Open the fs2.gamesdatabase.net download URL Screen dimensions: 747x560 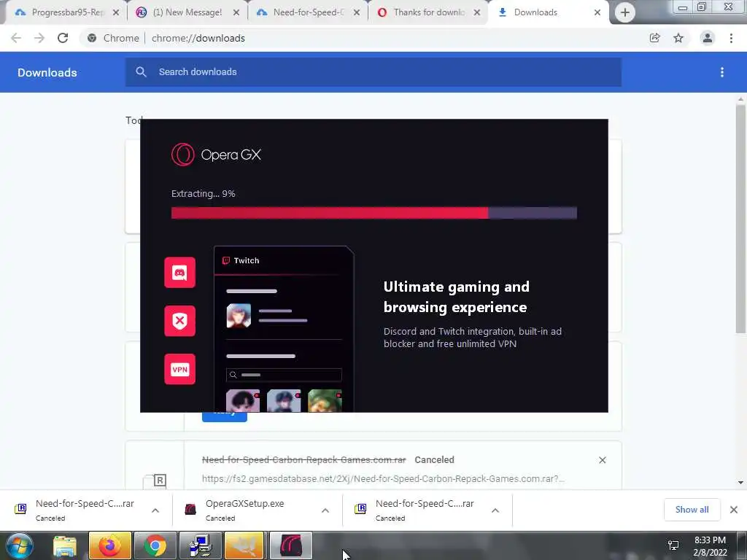pos(383,479)
